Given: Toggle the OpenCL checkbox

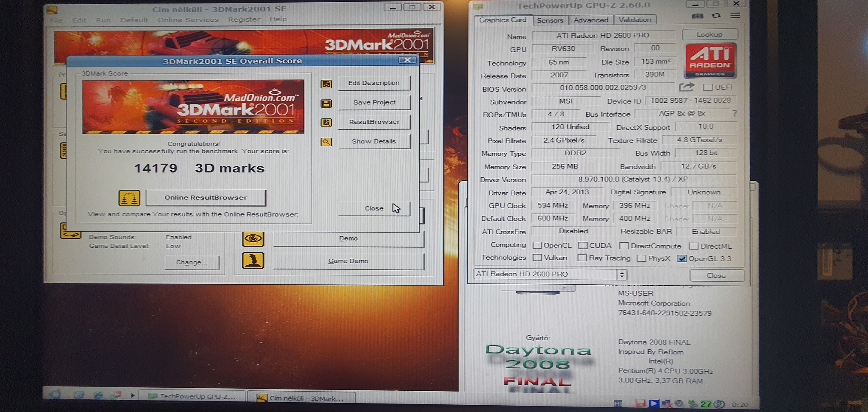Looking at the screenshot, I should tap(537, 245).
